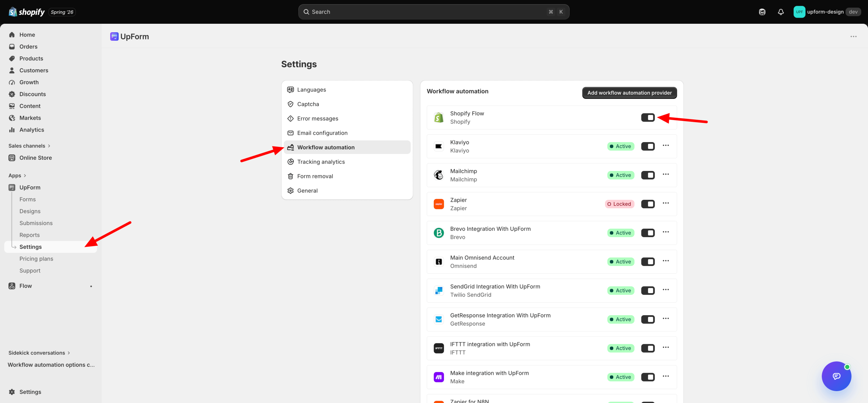Viewport: 868px width, 403px height.
Task: Open more options for the Zapier row
Action: pos(666,203)
